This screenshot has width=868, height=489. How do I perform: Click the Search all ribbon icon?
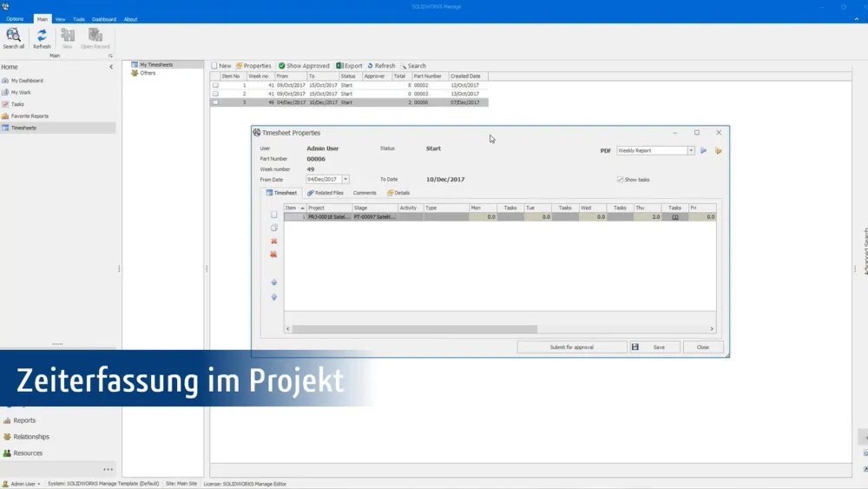click(x=13, y=38)
